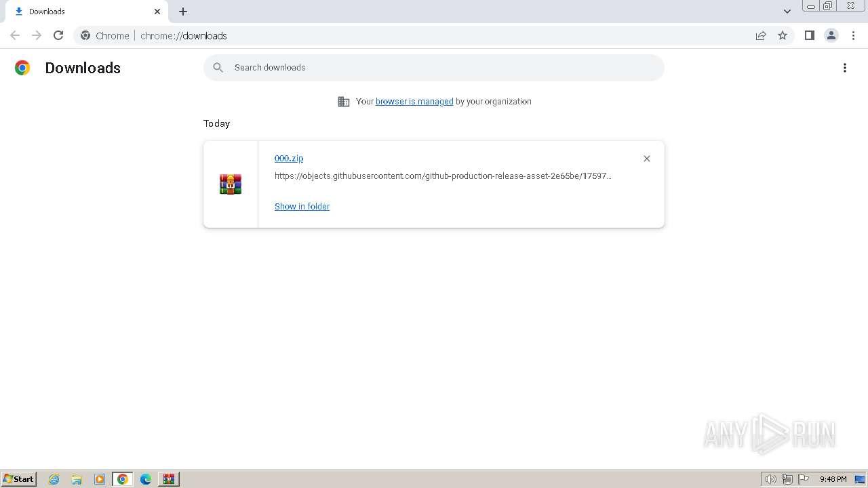Click the browser forward arrow
868x488 pixels.
(x=37, y=35)
